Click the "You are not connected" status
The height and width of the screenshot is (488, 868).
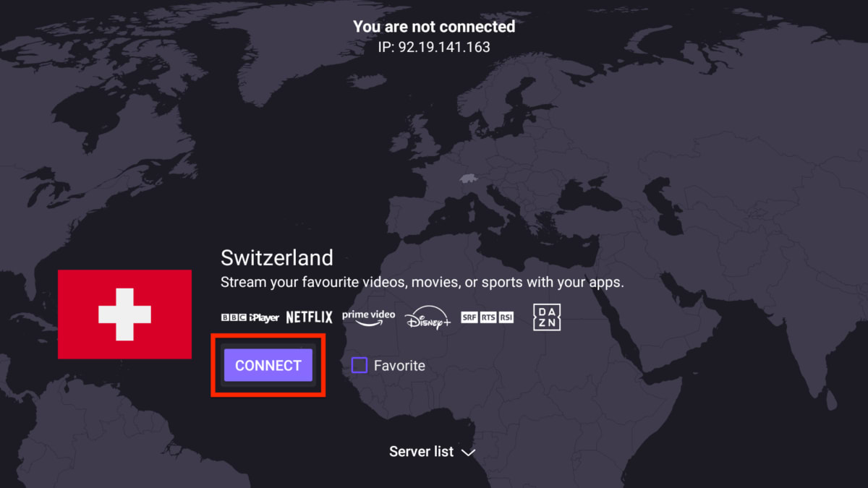[x=434, y=27]
